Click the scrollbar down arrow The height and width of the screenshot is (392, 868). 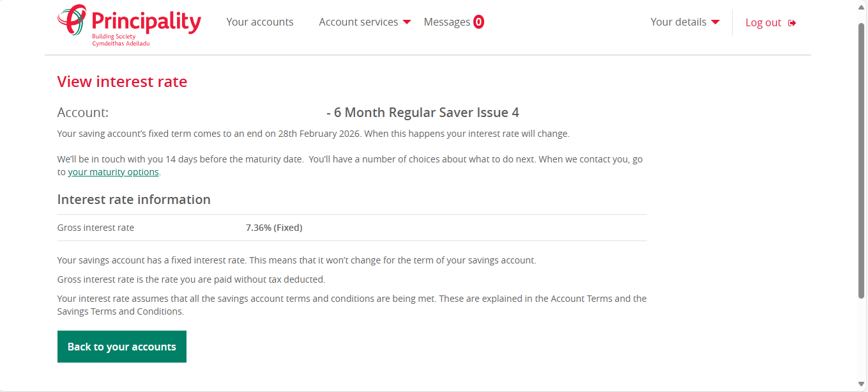pyautogui.click(x=861, y=384)
